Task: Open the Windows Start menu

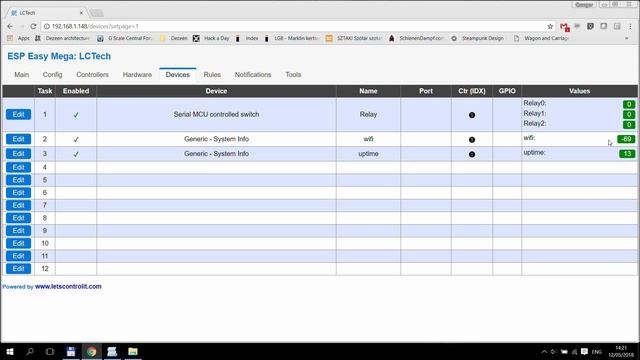Action: coord(10,351)
